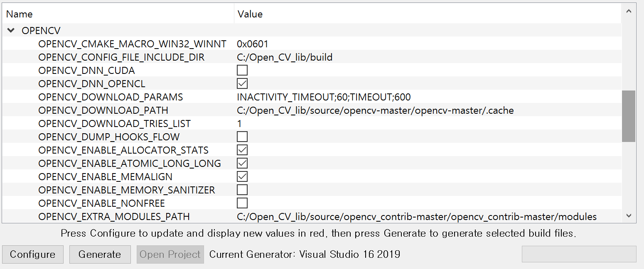Select the C:/Open_CV_lib/build value
Screen dimensions: 644x269
pyautogui.click(x=285, y=57)
